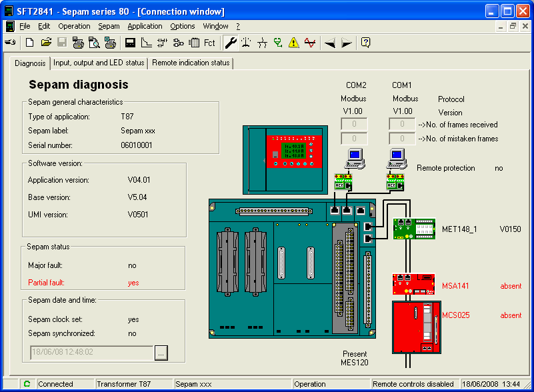Open the ? help menu

(238, 26)
